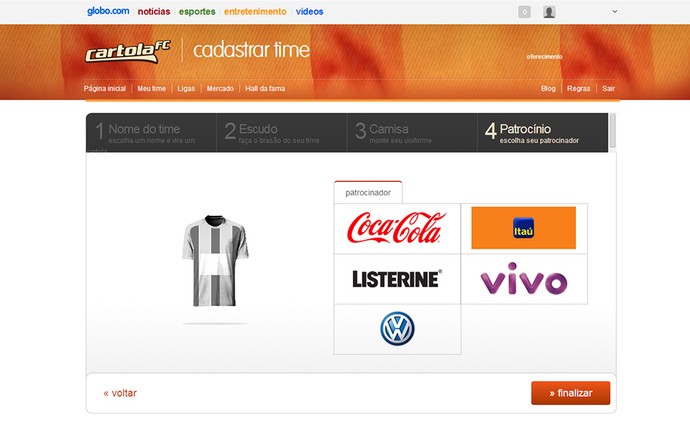Click the Regras link
The height and width of the screenshot is (436, 690).
pyautogui.click(x=578, y=88)
